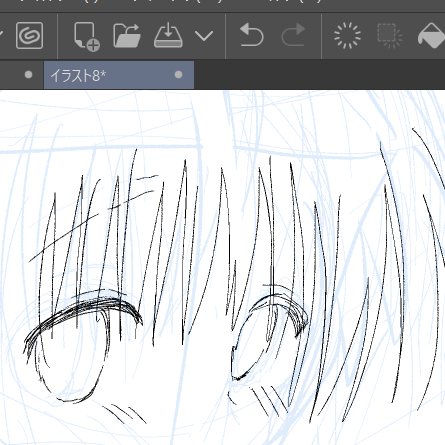Screen dimensions: 445x445
Task: Undo last stroke arrow
Action: [252, 34]
